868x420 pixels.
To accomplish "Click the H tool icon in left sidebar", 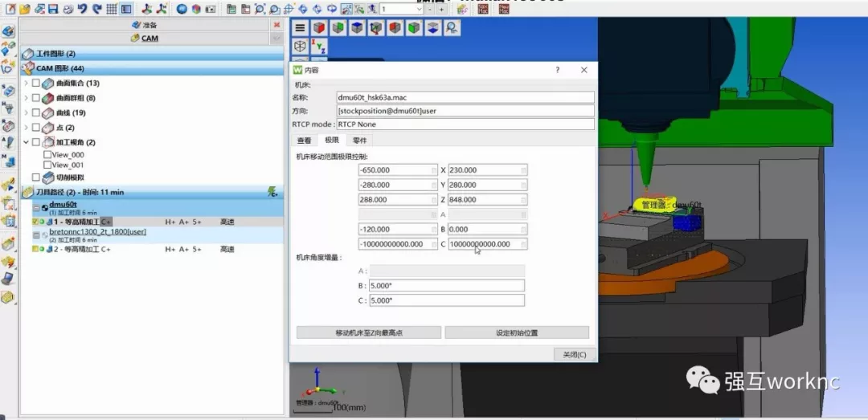I will pos(8,108).
